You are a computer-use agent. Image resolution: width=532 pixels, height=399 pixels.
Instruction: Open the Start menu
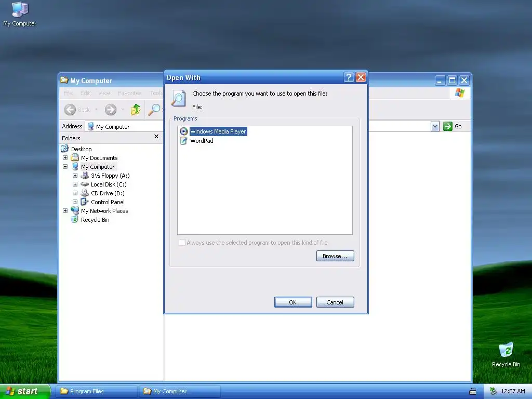[x=25, y=391]
